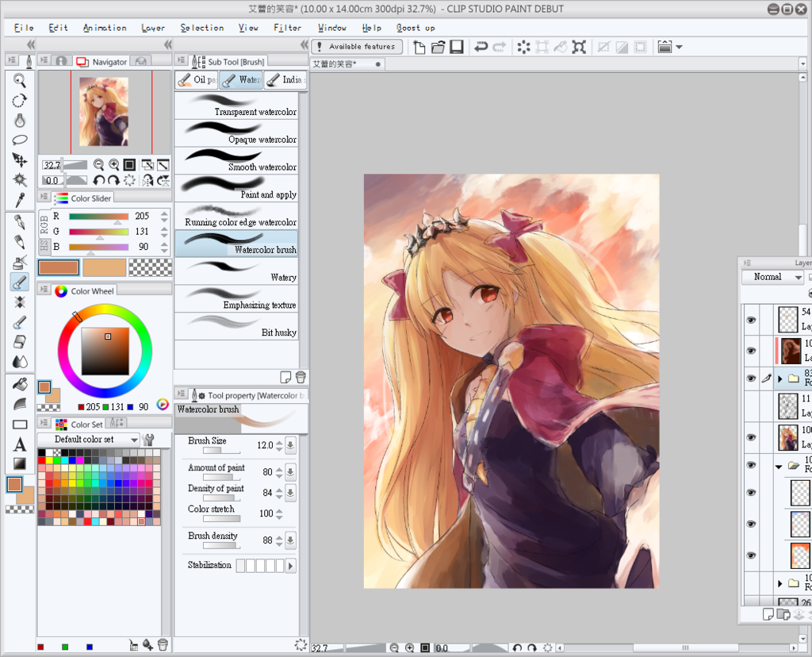Image resolution: width=812 pixels, height=657 pixels.
Task: Click the New file icon in toolbar
Action: 419,47
